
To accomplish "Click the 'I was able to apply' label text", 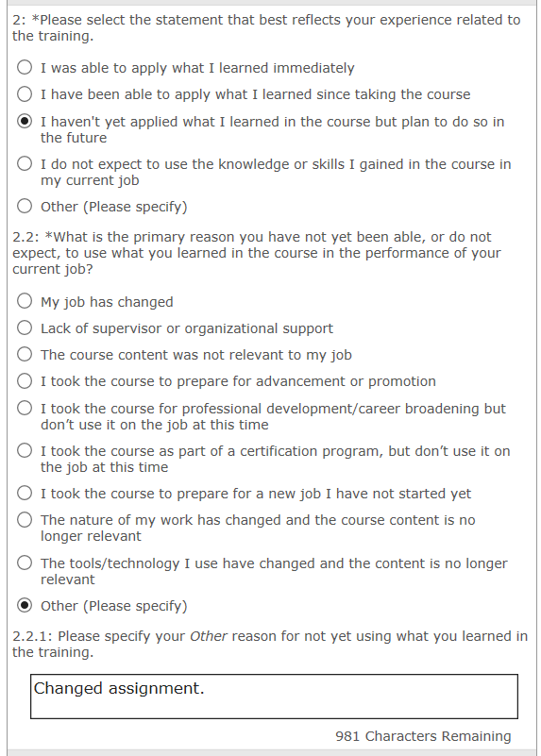I will coord(197,68).
